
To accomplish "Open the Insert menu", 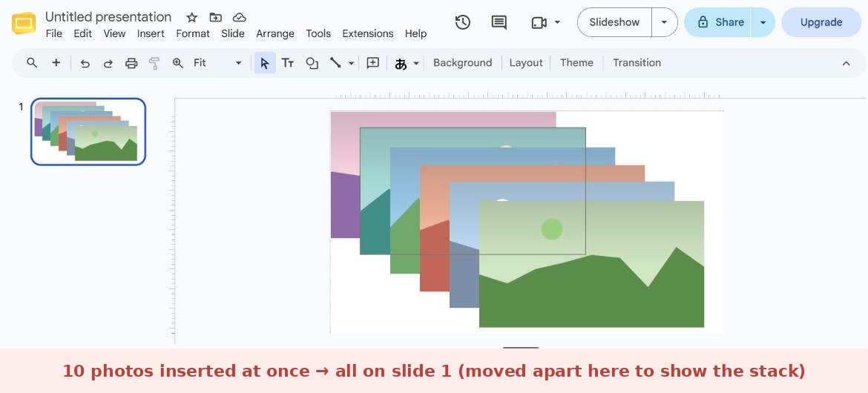I will tap(151, 34).
